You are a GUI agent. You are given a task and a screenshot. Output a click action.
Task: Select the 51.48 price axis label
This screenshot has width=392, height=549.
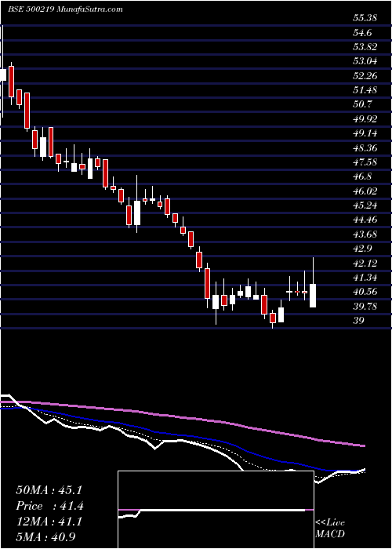click(365, 90)
